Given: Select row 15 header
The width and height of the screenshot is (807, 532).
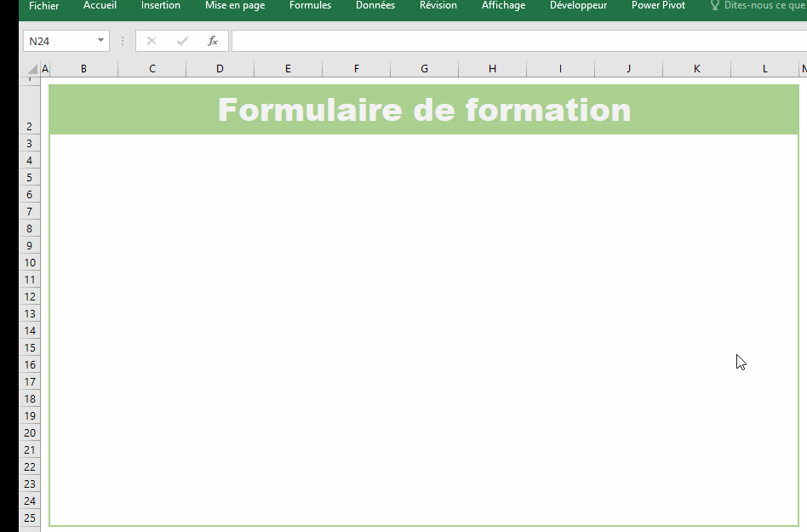Looking at the screenshot, I should click(x=30, y=347).
